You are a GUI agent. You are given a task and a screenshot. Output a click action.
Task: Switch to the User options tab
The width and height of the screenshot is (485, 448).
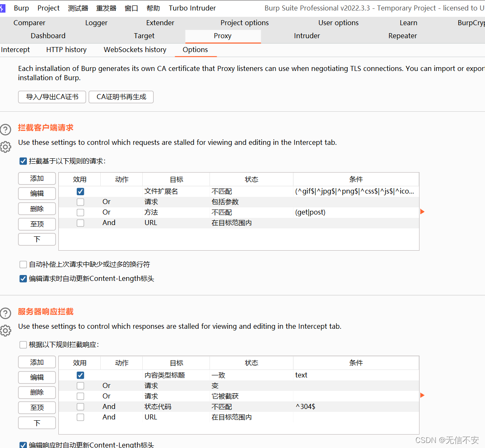pos(338,23)
